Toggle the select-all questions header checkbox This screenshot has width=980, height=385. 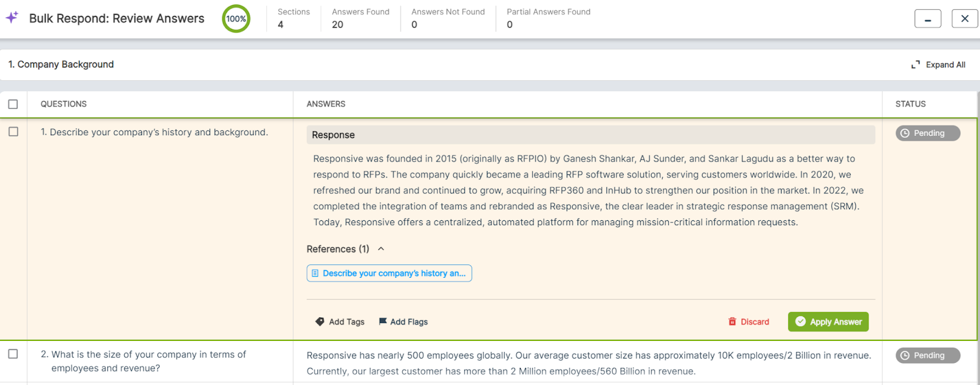(13, 104)
